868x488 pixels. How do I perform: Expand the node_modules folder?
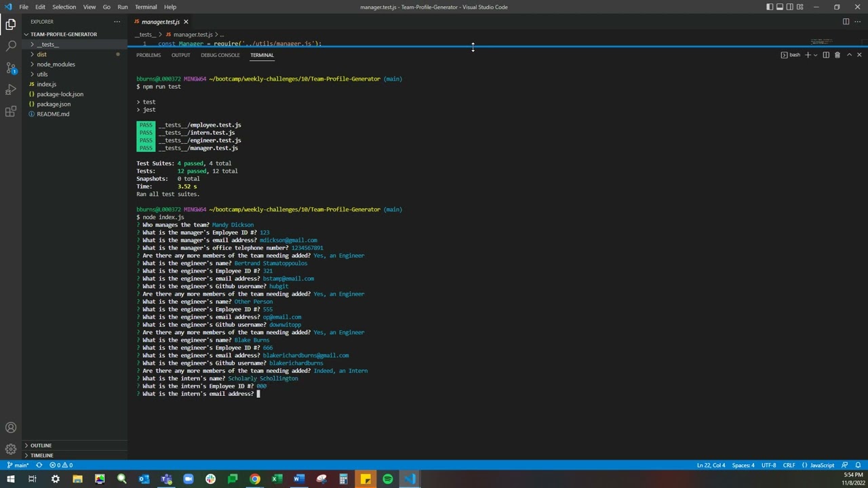(75, 64)
